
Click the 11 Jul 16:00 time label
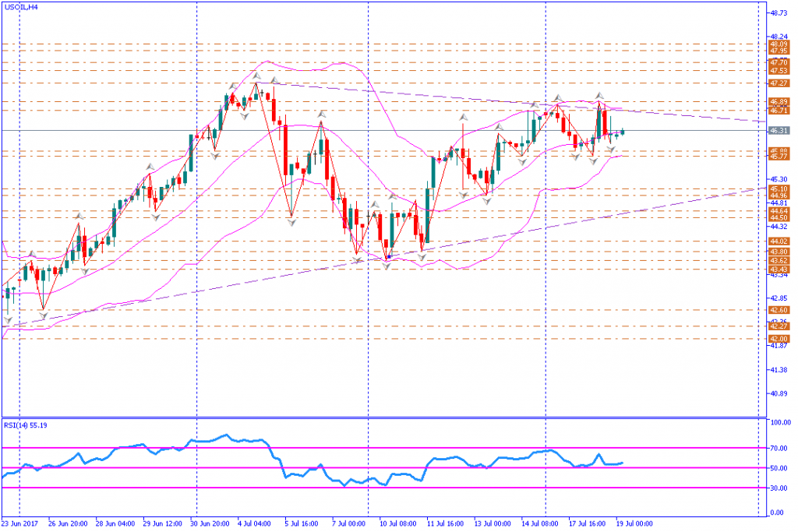[447, 524]
